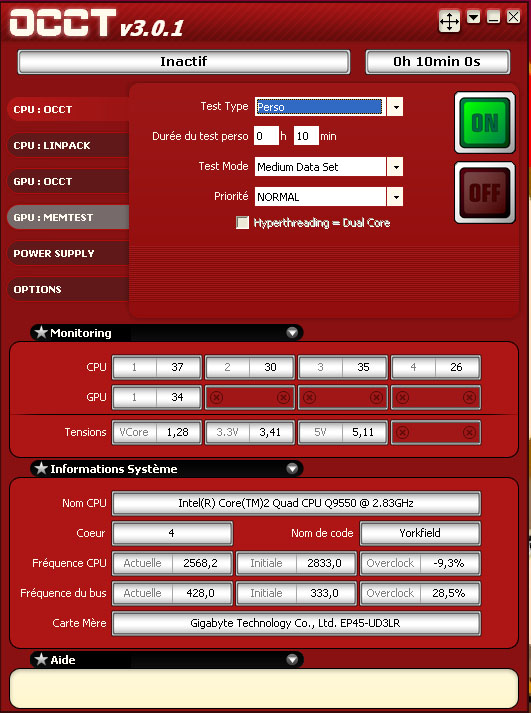The width and height of the screenshot is (531, 713).
Task: Start the test with the green ON button
Action: click(485, 123)
